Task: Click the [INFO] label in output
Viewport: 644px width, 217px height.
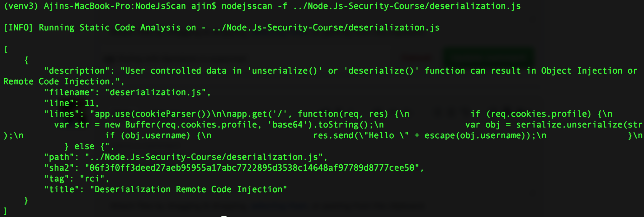Action: [18, 28]
